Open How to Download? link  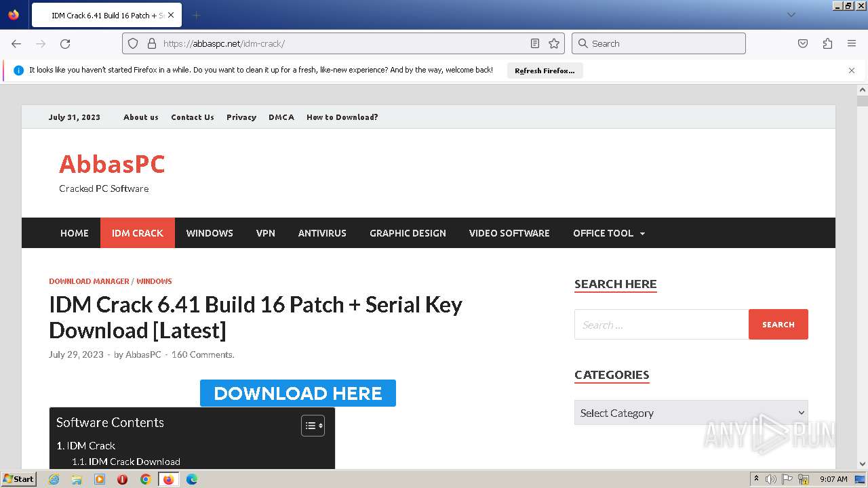342,117
